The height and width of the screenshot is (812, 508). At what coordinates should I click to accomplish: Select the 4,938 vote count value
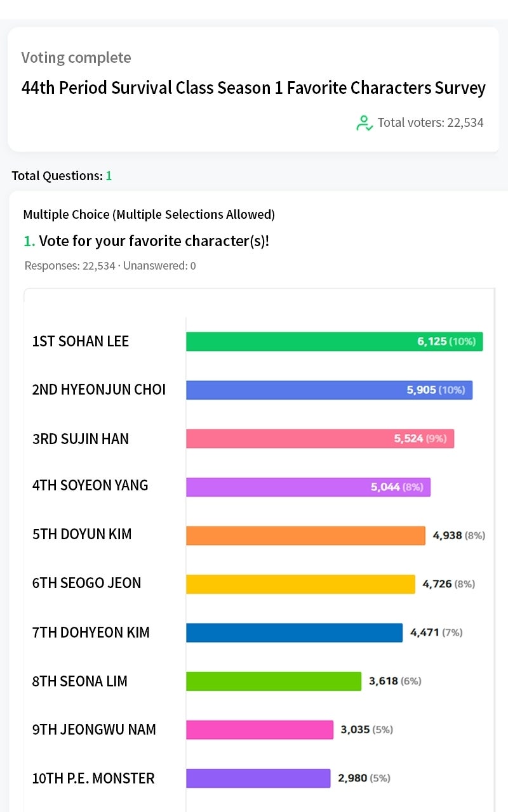click(447, 535)
